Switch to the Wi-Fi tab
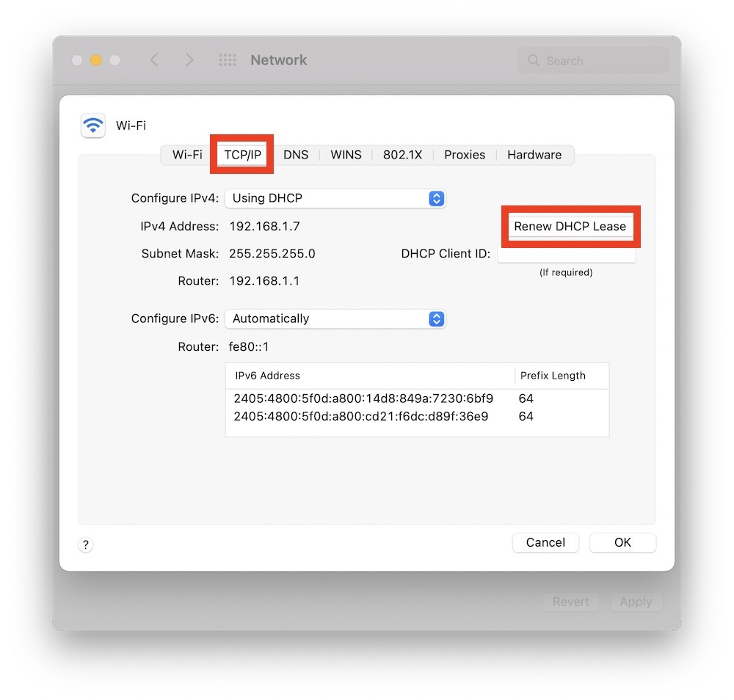 (187, 155)
